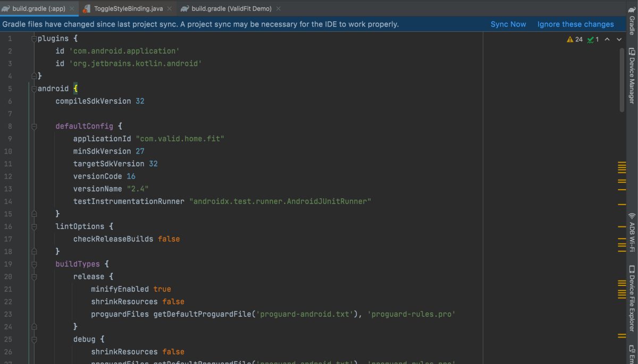
Task: Click minSdkVersion value 27
Action: click(x=140, y=151)
